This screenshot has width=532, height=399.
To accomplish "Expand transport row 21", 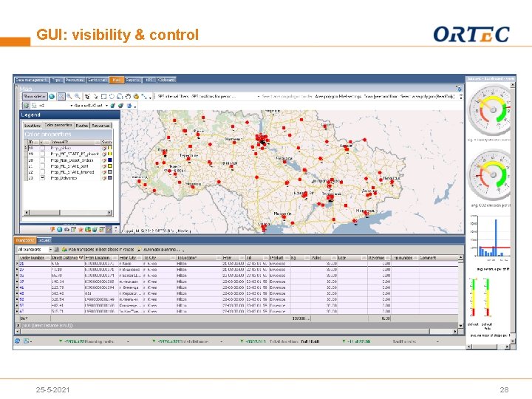I will [17, 264].
